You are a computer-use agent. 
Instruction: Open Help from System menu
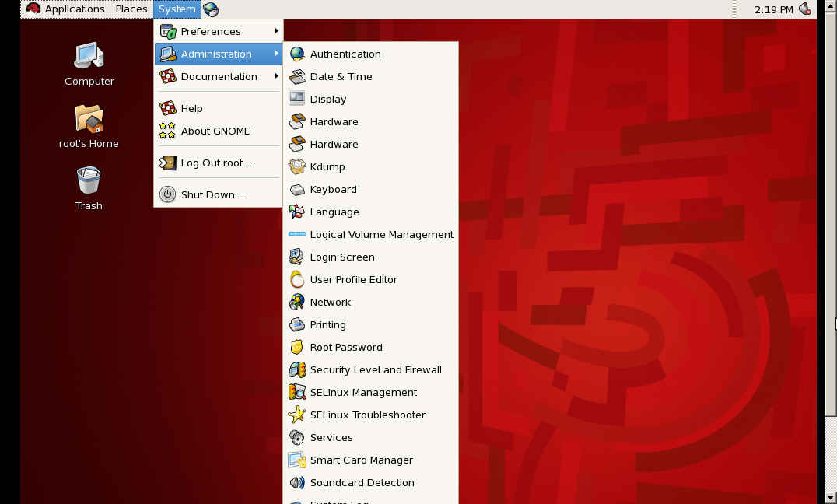(219, 108)
